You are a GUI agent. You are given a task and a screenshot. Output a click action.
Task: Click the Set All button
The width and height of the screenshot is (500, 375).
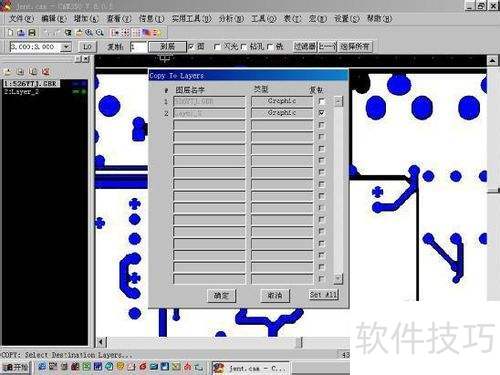click(x=323, y=295)
